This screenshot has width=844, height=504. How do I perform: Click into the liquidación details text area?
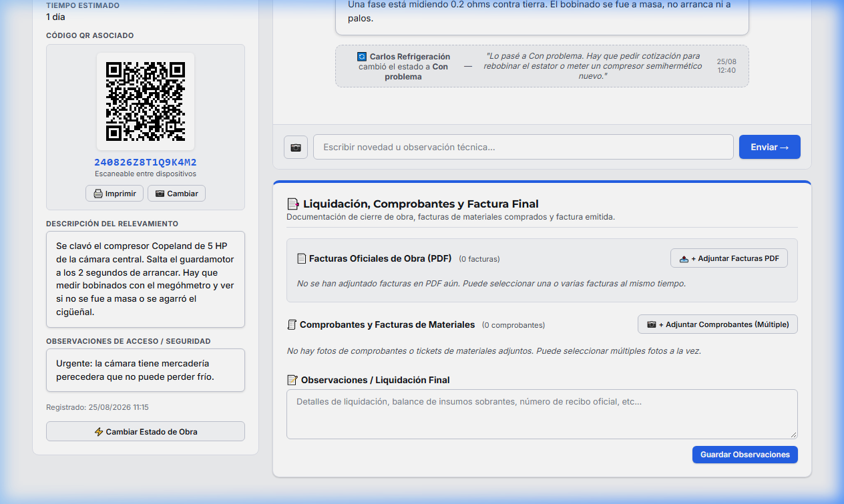pyautogui.click(x=542, y=414)
